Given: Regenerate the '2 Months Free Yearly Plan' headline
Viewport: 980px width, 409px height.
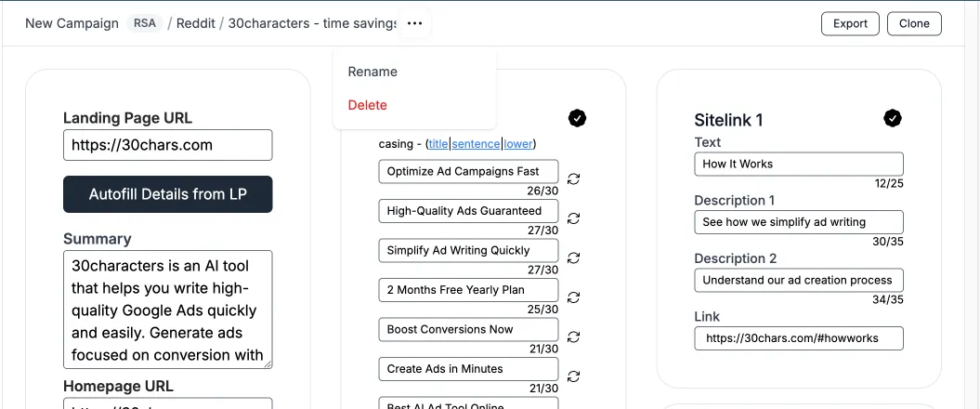Looking at the screenshot, I should point(573,297).
